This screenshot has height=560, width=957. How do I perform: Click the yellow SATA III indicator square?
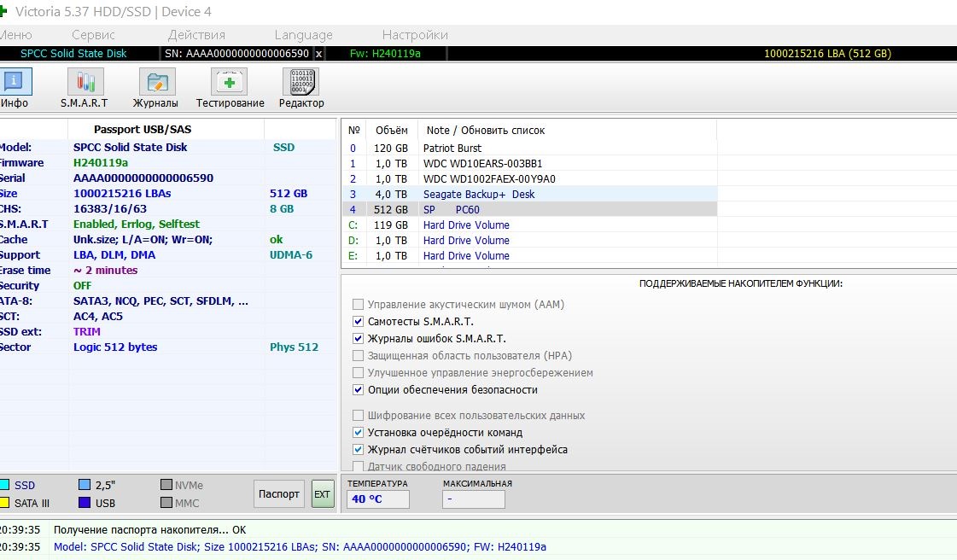coord(4,503)
